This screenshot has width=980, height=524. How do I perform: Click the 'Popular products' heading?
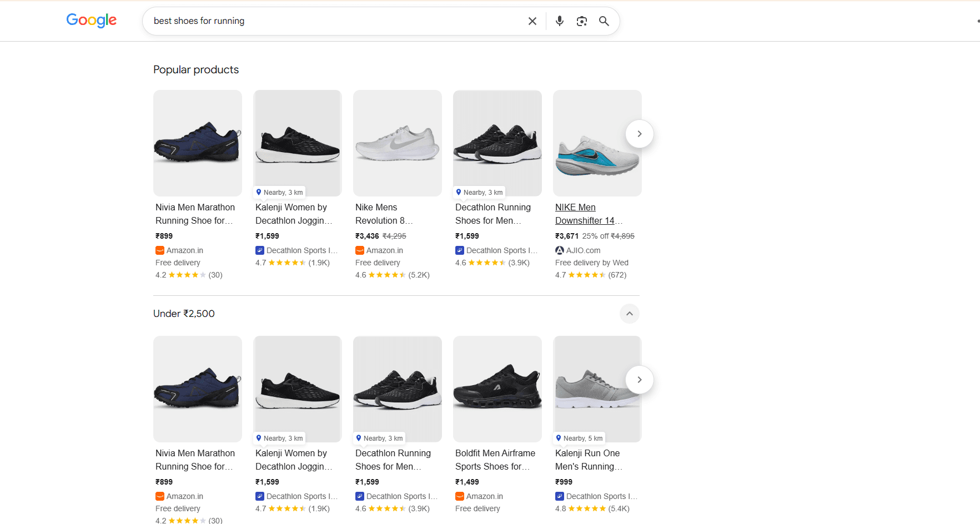pos(196,69)
